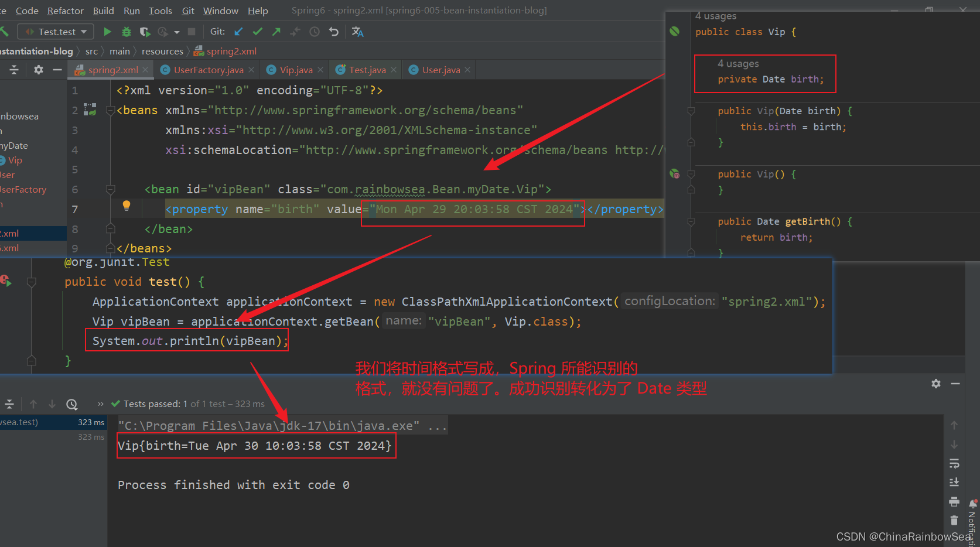Toggle soft-wrap in the console side toolbar

click(x=954, y=464)
